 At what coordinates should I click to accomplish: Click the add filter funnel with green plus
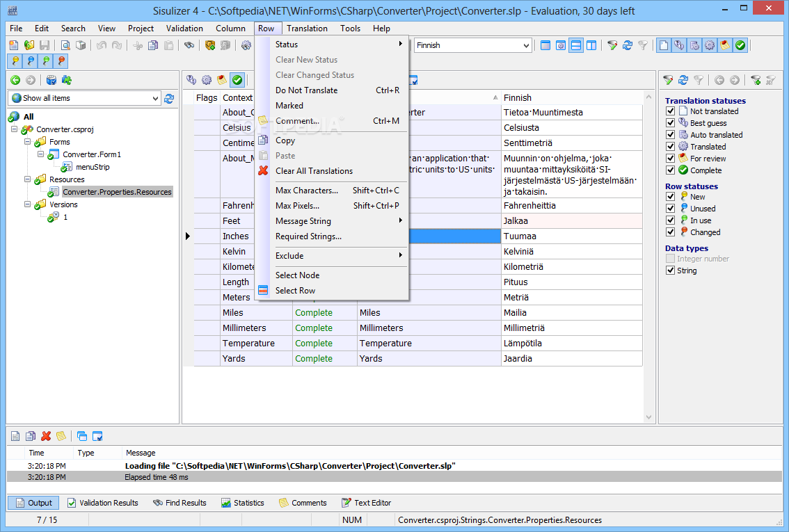click(756, 80)
